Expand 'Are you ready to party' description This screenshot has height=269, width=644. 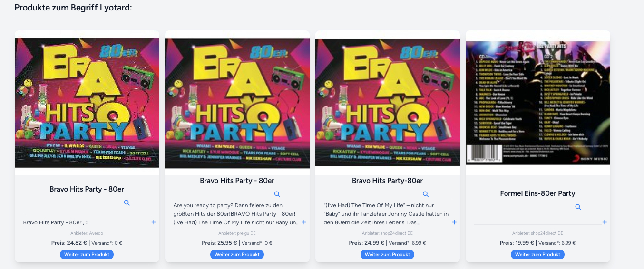coord(304,222)
